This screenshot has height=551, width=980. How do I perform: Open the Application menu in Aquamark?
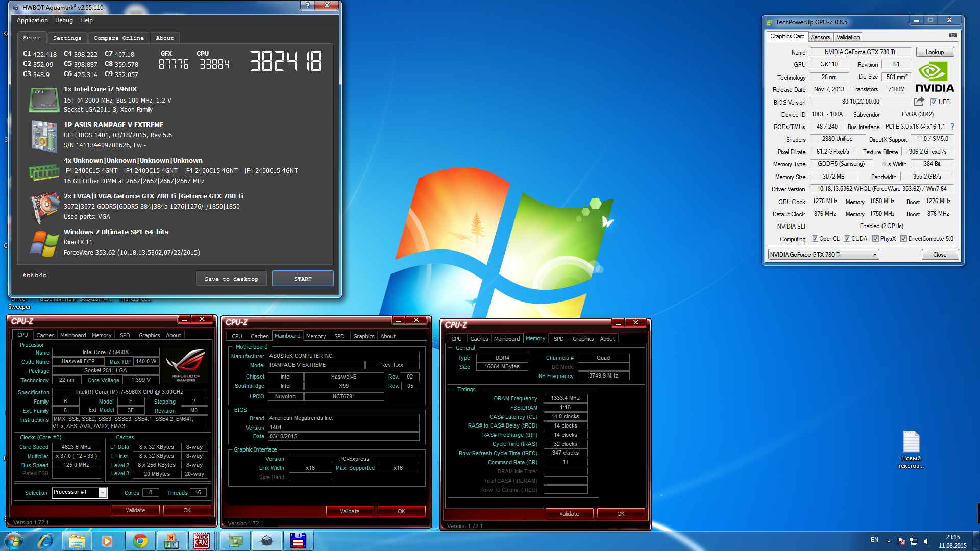coord(32,20)
